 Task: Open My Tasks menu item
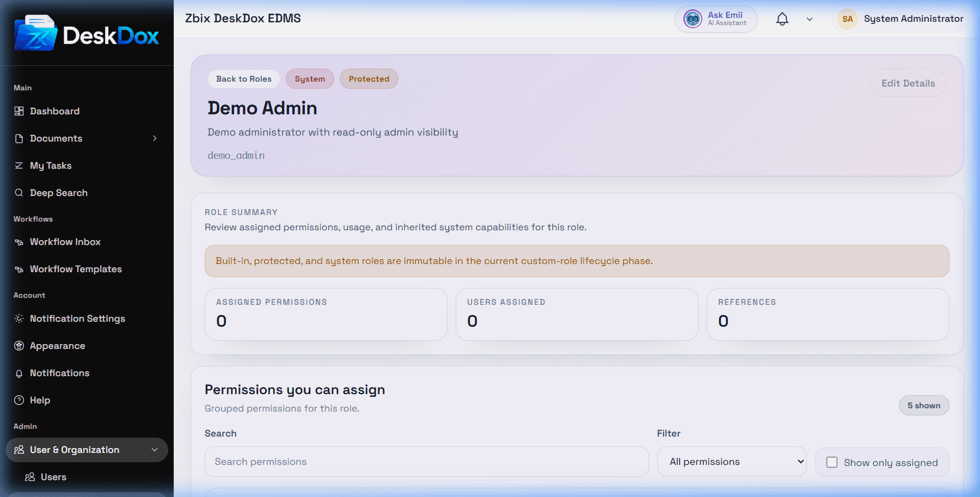(x=87, y=165)
